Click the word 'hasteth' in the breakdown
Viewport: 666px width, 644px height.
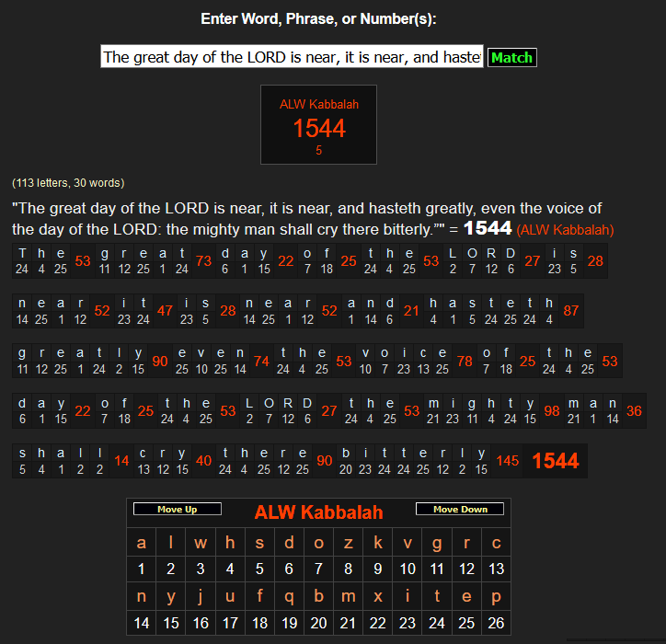coord(491,311)
